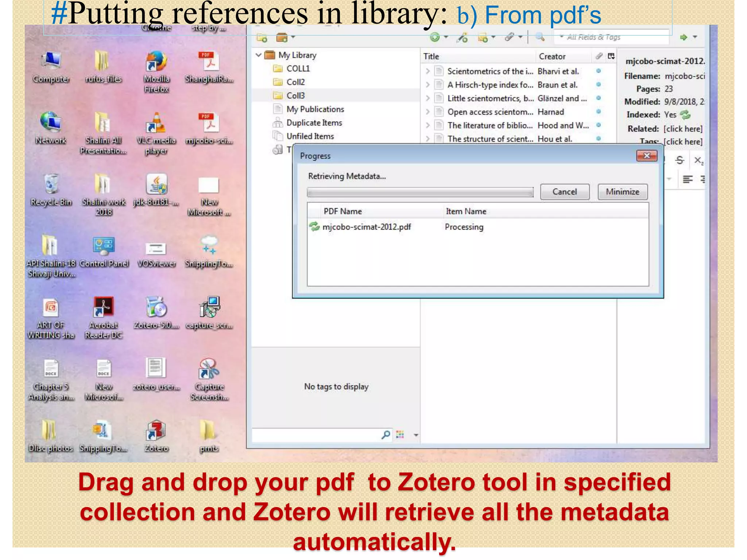Click Zotero New Item green plus icon

point(435,37)
